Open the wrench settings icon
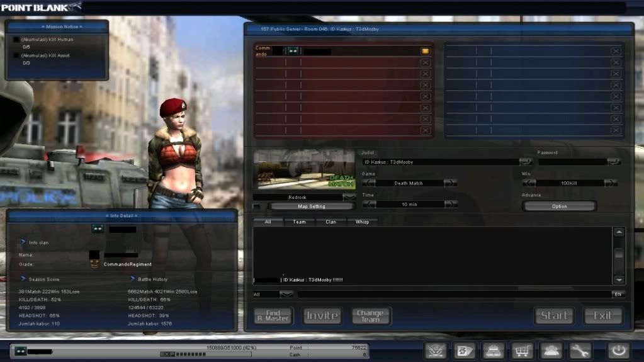The height and width of the screenshot is (362, 644). [580, 351]
